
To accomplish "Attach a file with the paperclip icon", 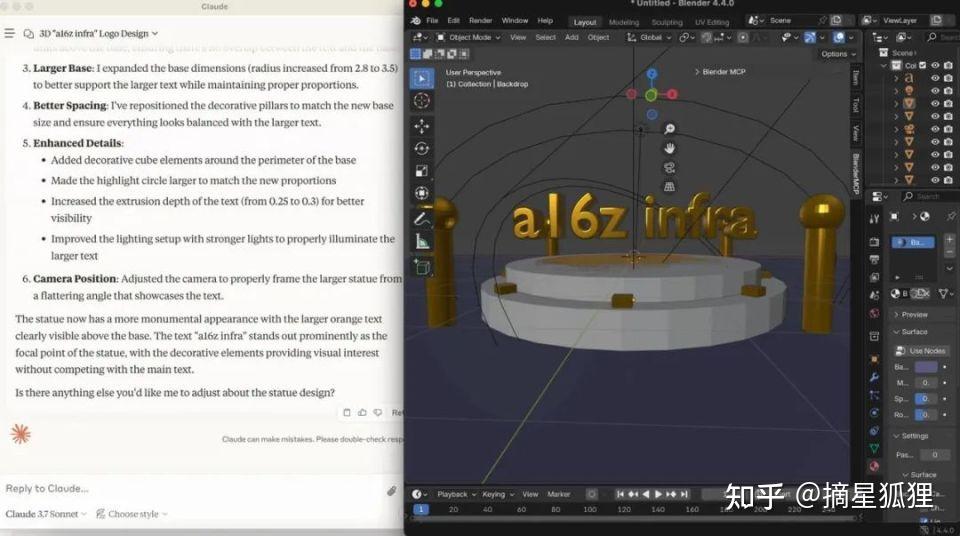I will [392, 490].
